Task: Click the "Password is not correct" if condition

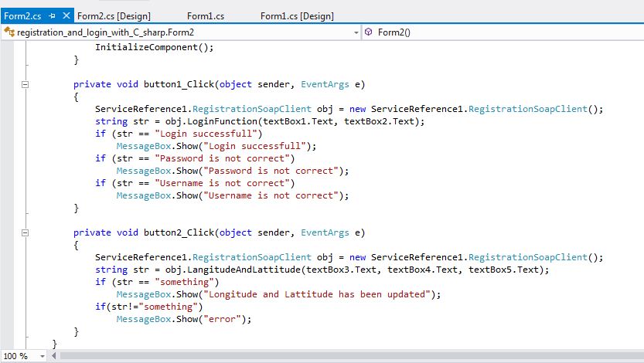Action: click(x=195, y=158)
